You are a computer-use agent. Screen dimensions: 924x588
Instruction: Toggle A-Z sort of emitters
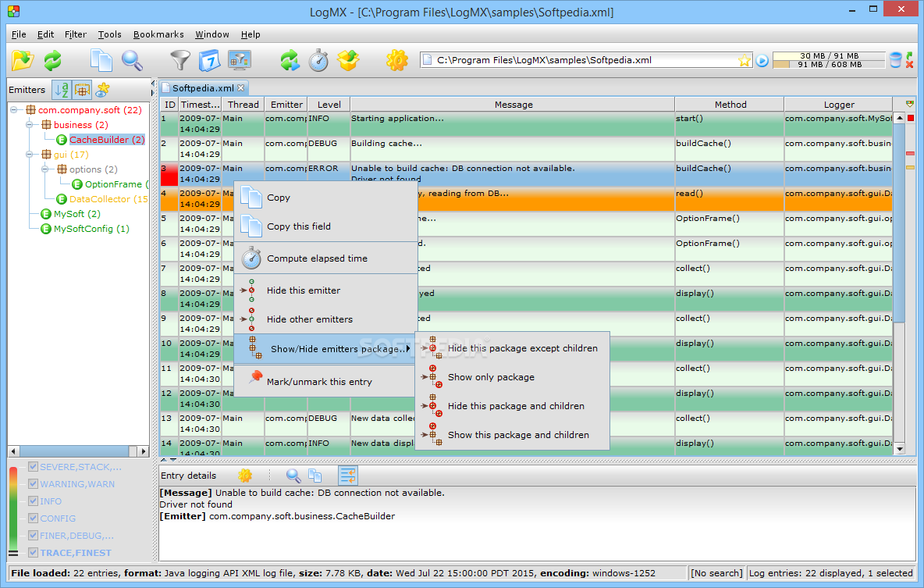pyautogui.click(x=62, y=90)
